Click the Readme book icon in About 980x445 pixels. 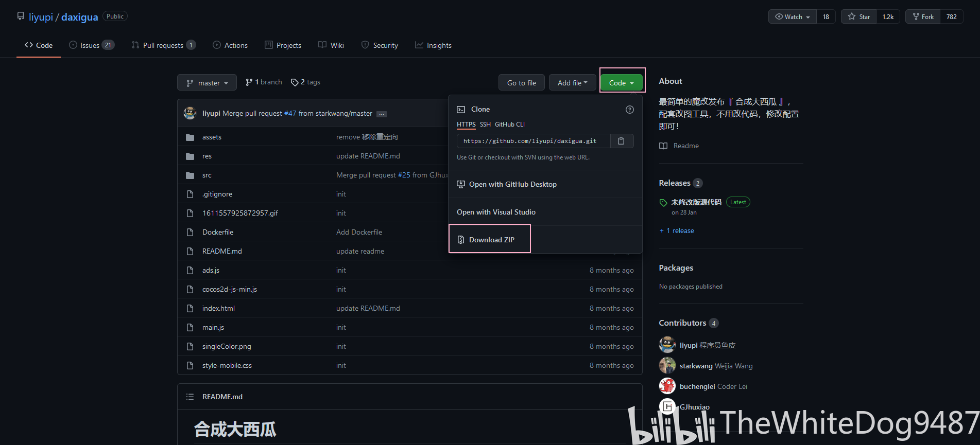[663, 146]
